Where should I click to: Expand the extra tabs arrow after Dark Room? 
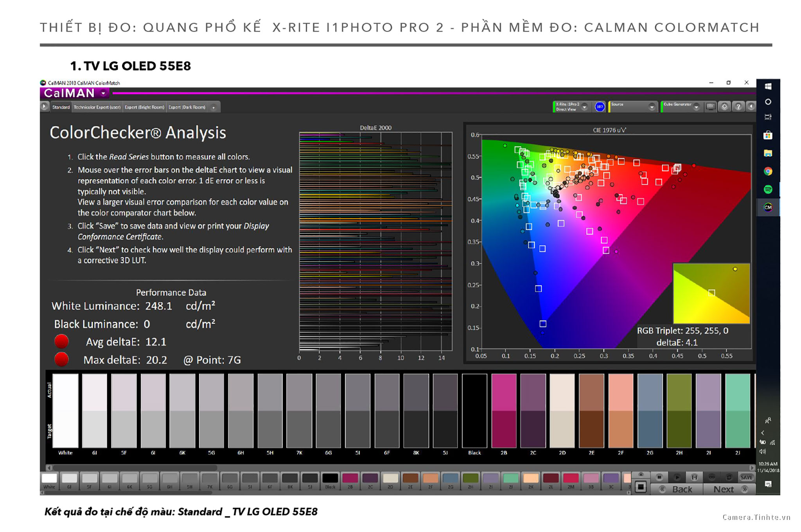coord(214,107)
